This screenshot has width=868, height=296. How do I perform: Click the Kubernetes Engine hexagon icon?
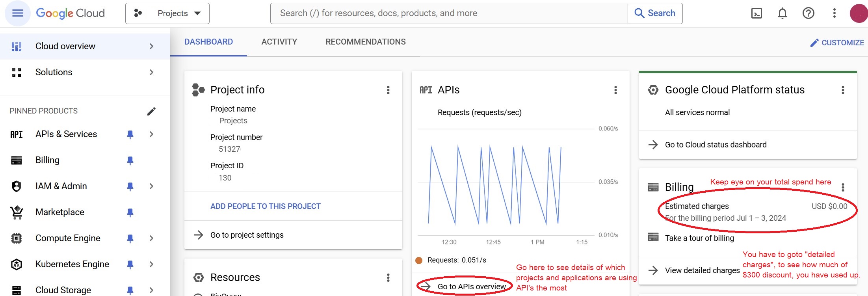(17, 264)
